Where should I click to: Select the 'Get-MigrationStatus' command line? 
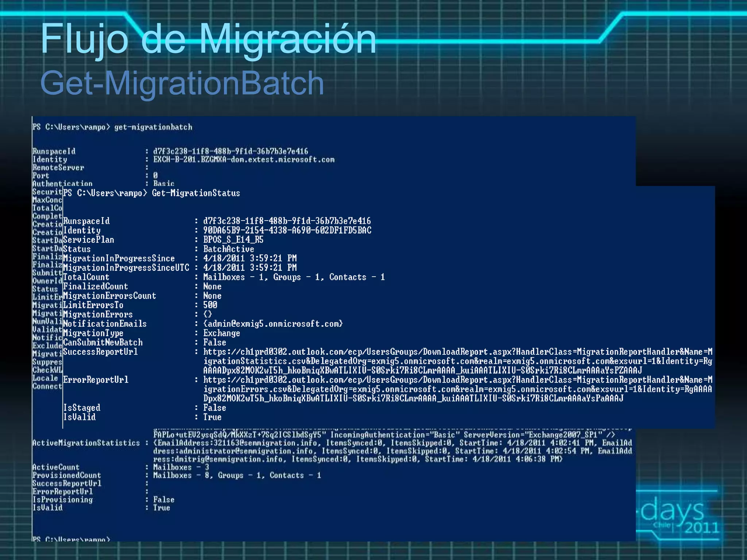pyautogui.click(x=152, y=193)
